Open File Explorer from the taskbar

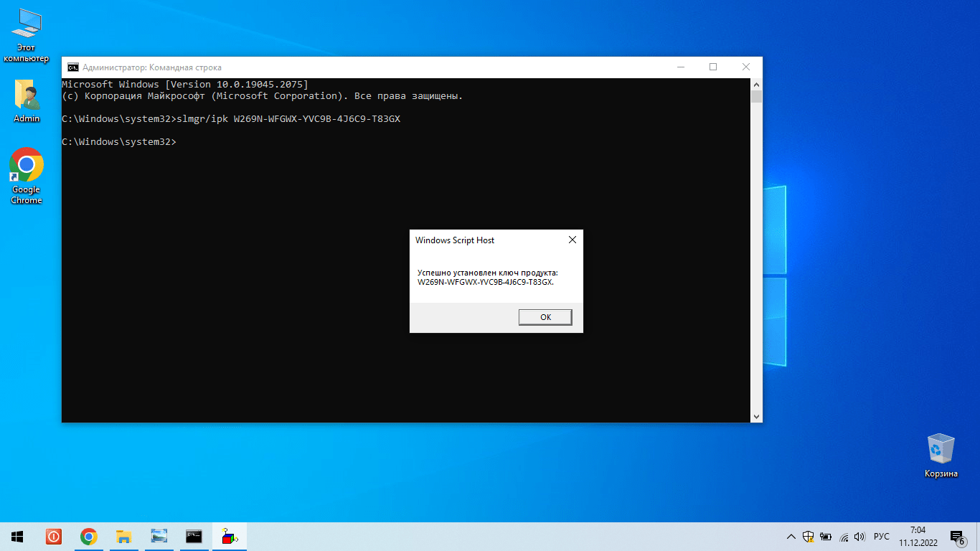click(x=123, y=537)
